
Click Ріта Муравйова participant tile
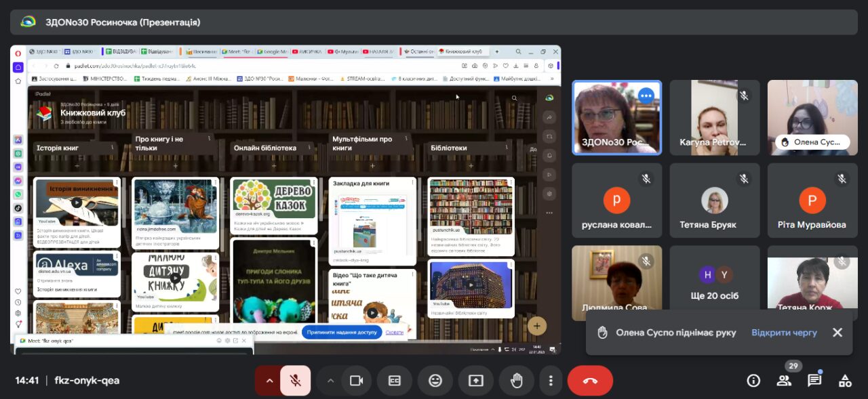[x=812, y=201]
